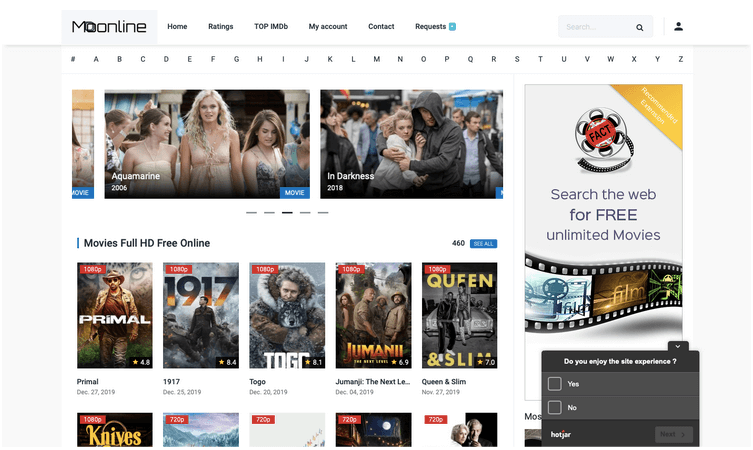This screenshot has height=450, width=753.
Task: Filter movies by letter H
Action: tap(260, 59)
